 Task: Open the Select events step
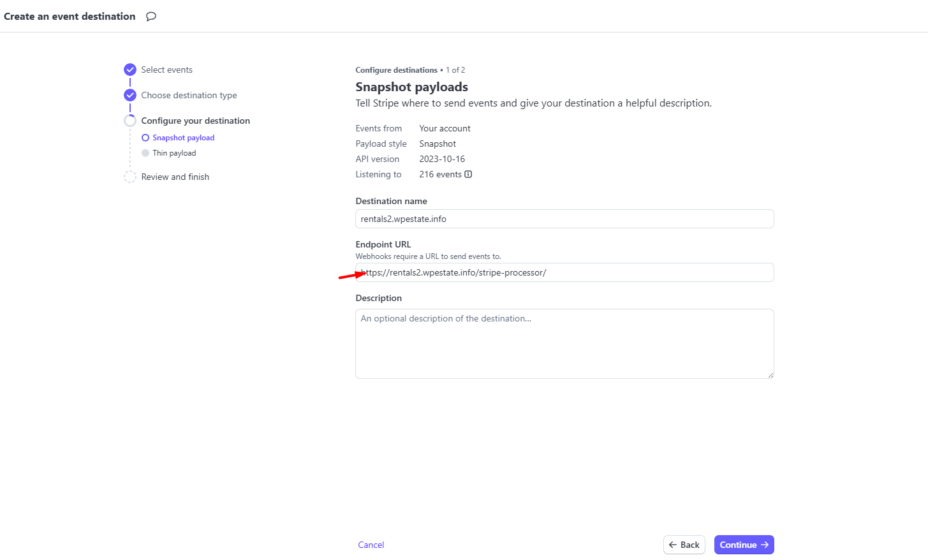coord(166,70)
